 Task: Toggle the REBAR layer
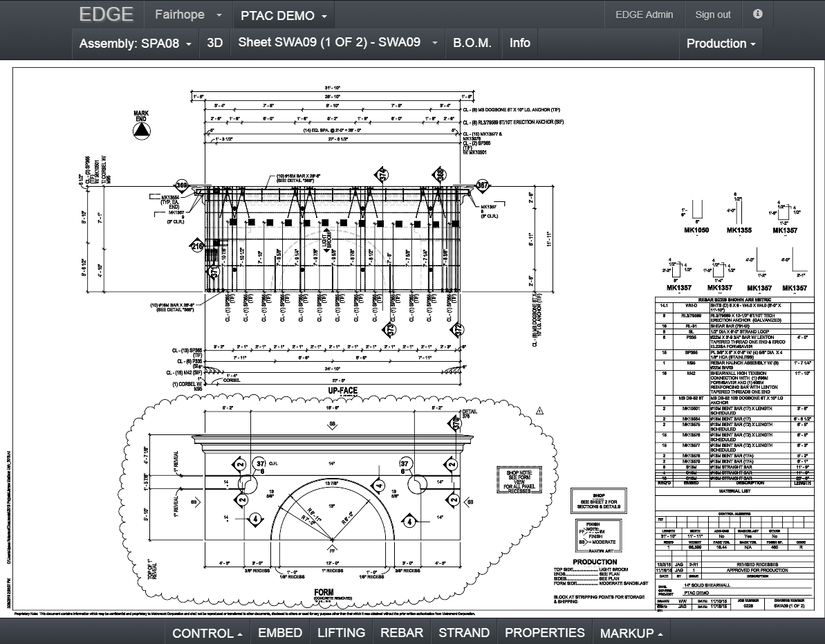[x=402, y=632]
